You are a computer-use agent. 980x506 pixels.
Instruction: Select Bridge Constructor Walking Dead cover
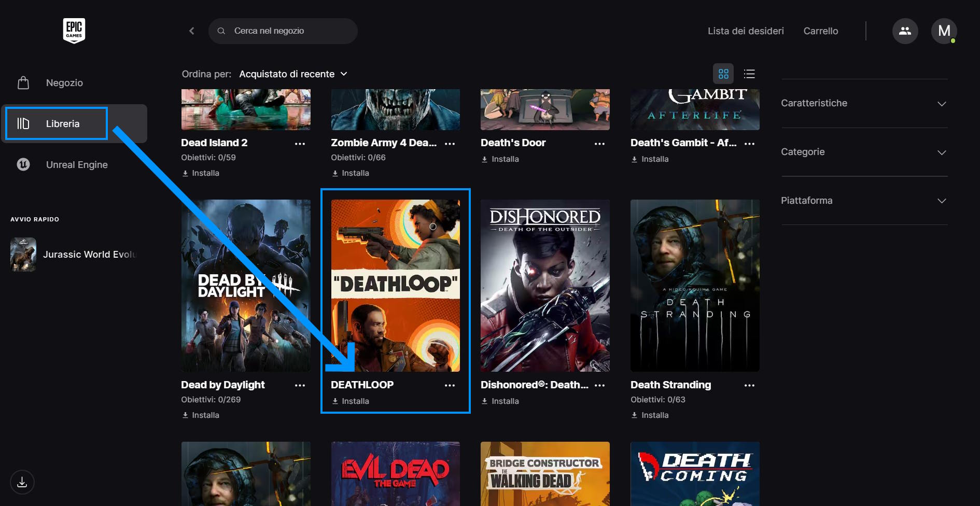[545, 474]
